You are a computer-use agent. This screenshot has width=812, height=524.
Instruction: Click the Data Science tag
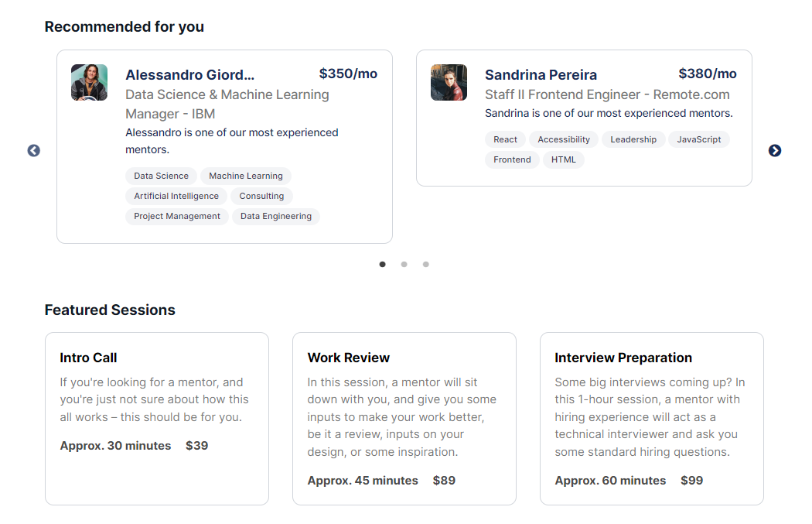tap(161, 176)
